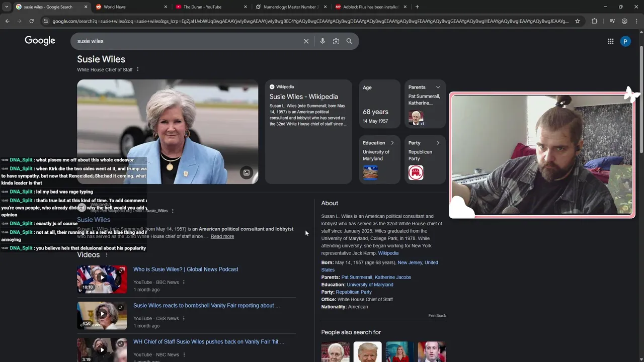644x362 pixels.
Task: Open the Google apps grid icon
Action: [x=611, y=41]
